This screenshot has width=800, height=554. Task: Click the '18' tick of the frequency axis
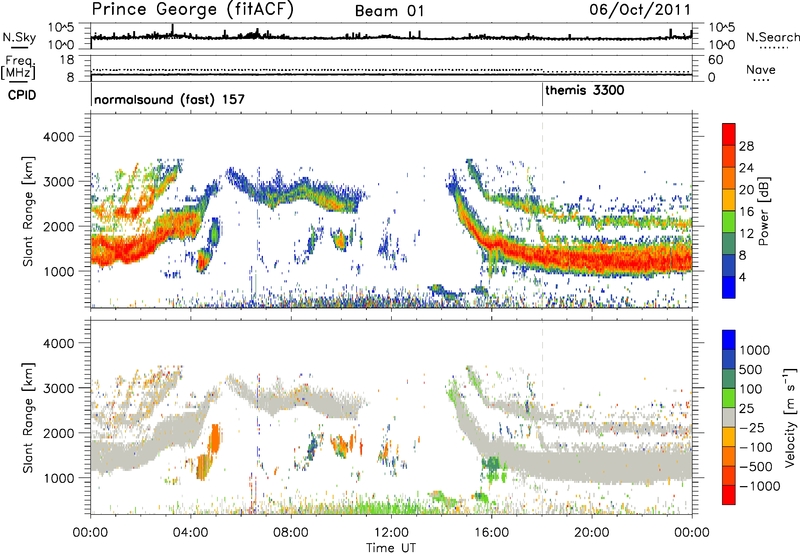(67, 60)
